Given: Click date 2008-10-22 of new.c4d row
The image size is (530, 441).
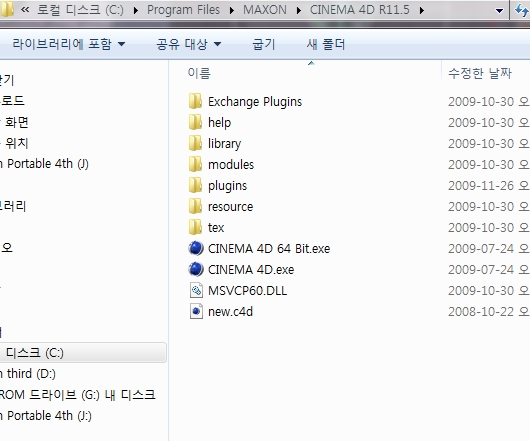Looking at the screenshot, I should coord(481,312).
